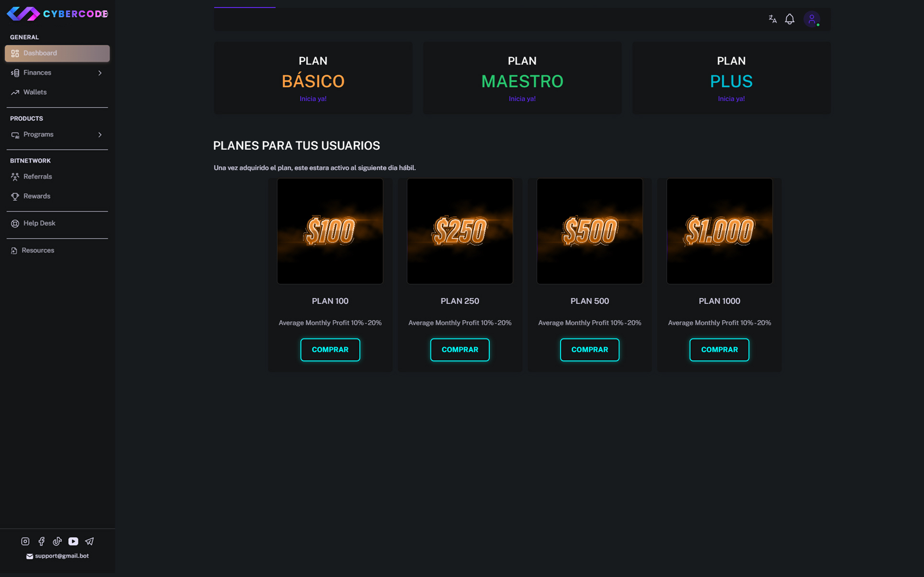Open the language translation icon
924x577 pixels.
coord(772,19)
